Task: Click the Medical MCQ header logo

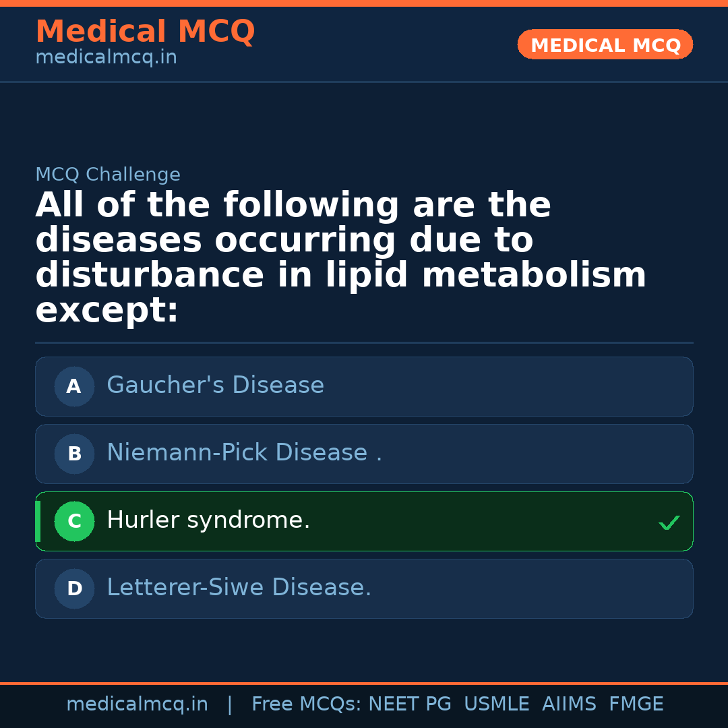Action: click(x=145, y=32)
